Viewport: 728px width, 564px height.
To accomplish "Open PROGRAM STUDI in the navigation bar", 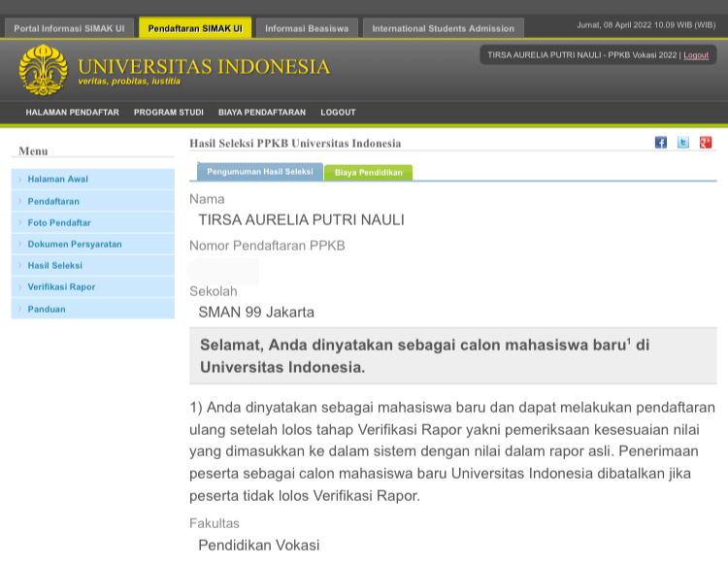I will tap(169, 113).
